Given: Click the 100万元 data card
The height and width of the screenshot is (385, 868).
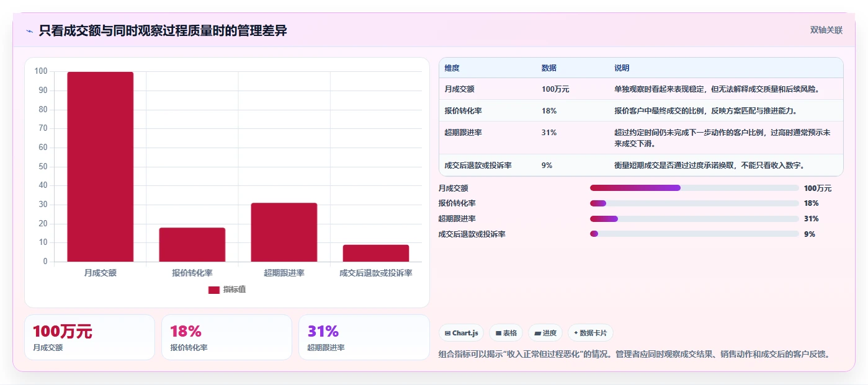Looking at the screenshot, I should 89,337.
